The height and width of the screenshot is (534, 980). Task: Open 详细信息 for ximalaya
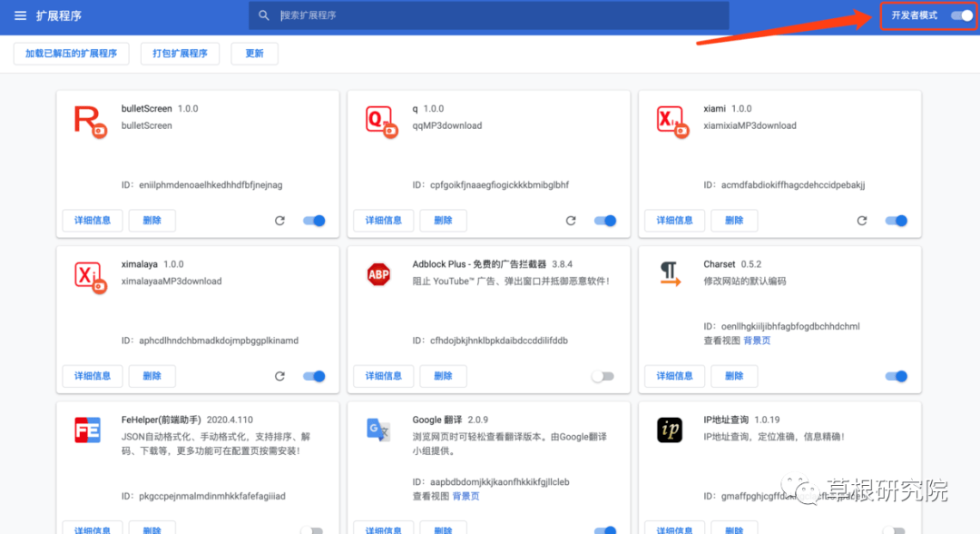click(x=93, y=376)
